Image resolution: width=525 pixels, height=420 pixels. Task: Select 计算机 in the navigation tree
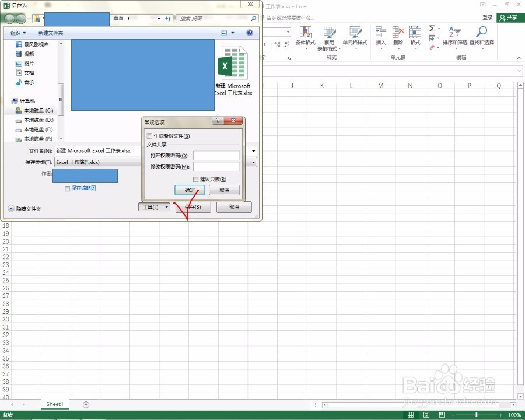click(23, 101)
